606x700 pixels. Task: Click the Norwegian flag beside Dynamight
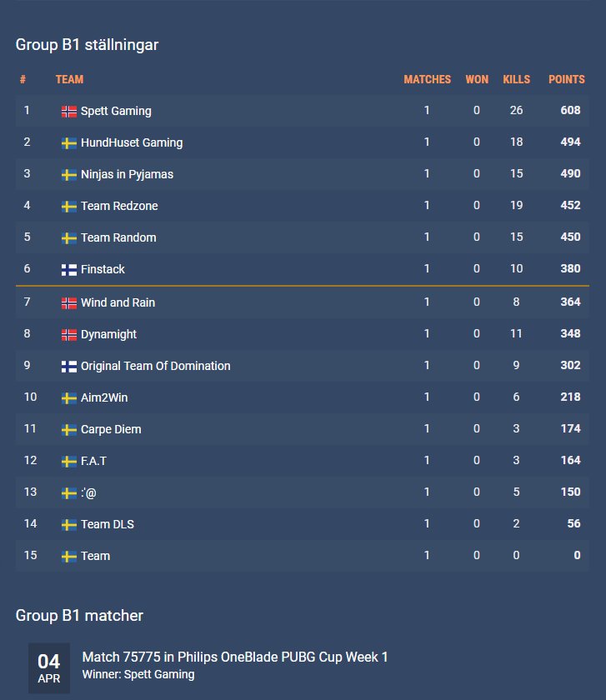point(69,335)
